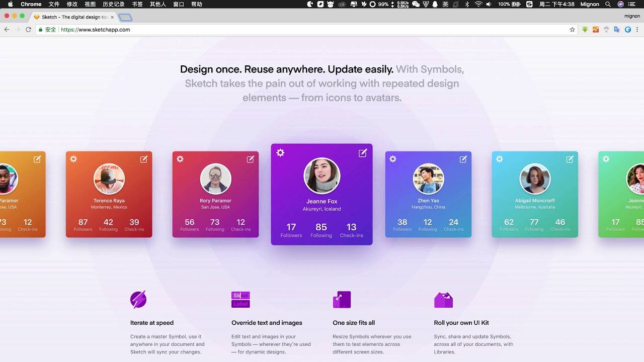
Task: Click the 'Iterate at speed' heading
Action: click(152, 323)
